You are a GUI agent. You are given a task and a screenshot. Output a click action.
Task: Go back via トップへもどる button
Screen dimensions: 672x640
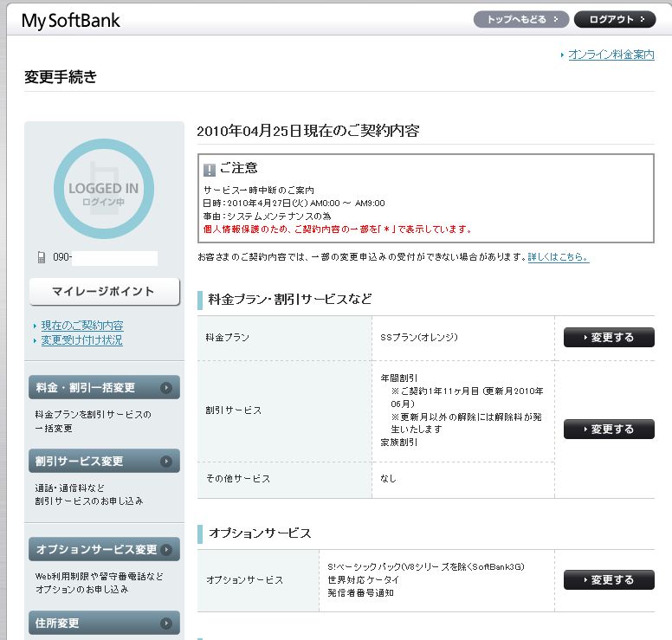[521, 19]
